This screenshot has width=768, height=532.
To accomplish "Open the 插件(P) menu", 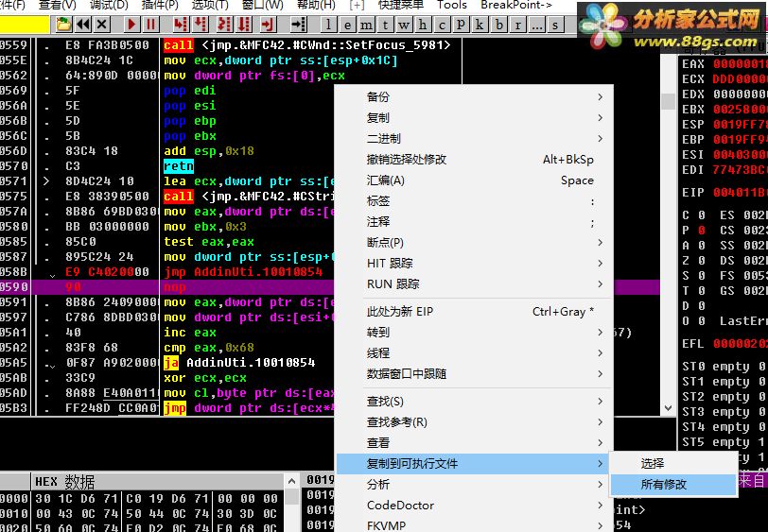I will pos(160,6).
